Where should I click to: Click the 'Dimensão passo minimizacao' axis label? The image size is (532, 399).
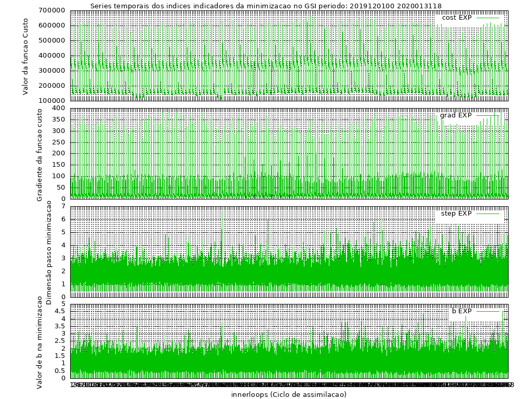point(49,252)
